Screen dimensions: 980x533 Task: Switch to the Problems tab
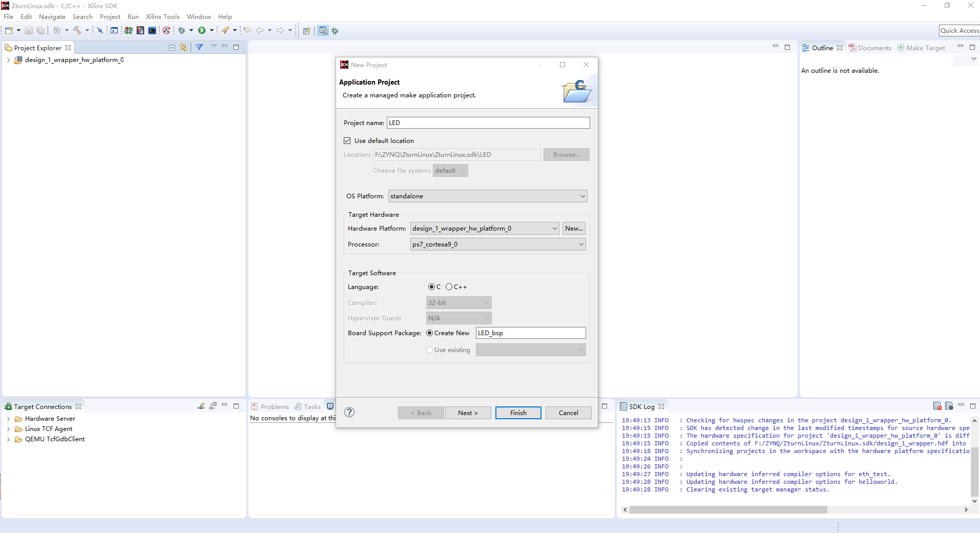coord(270,406)
